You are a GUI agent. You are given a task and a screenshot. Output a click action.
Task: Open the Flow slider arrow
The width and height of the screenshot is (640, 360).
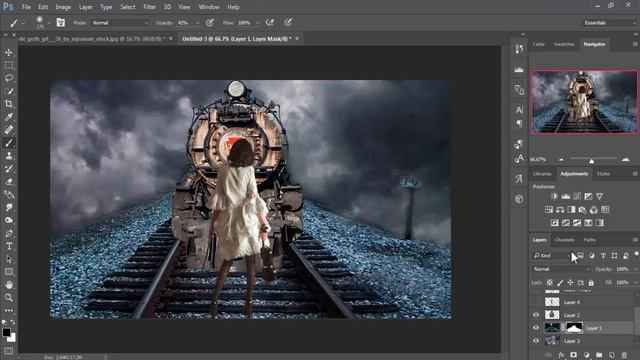[258, 23]
